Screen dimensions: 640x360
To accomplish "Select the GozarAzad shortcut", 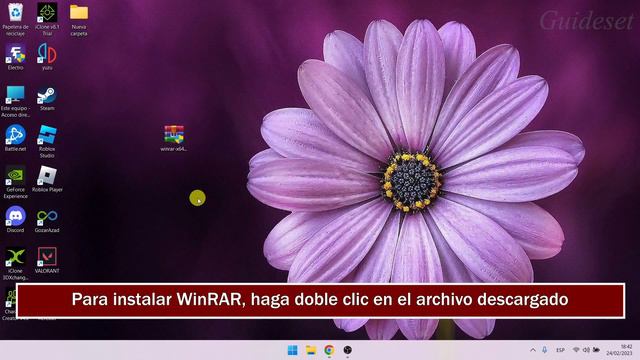I will [47, 220].
